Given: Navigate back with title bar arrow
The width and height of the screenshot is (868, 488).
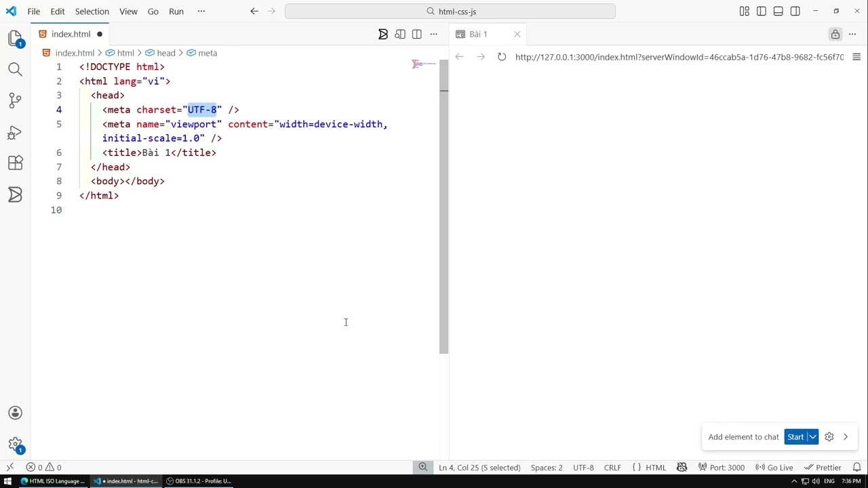Looking at the screenshot, I should (254, 11).
